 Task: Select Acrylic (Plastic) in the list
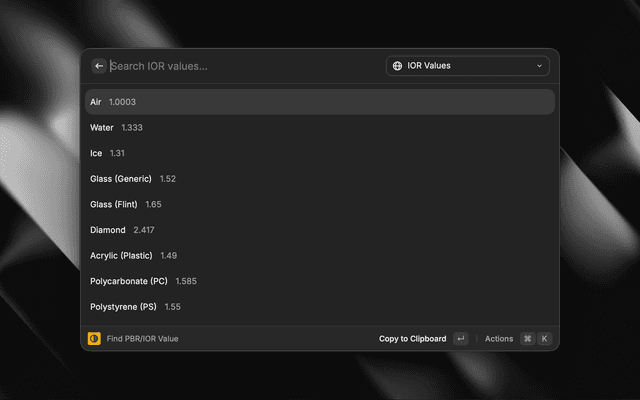(x=319, y=256)
